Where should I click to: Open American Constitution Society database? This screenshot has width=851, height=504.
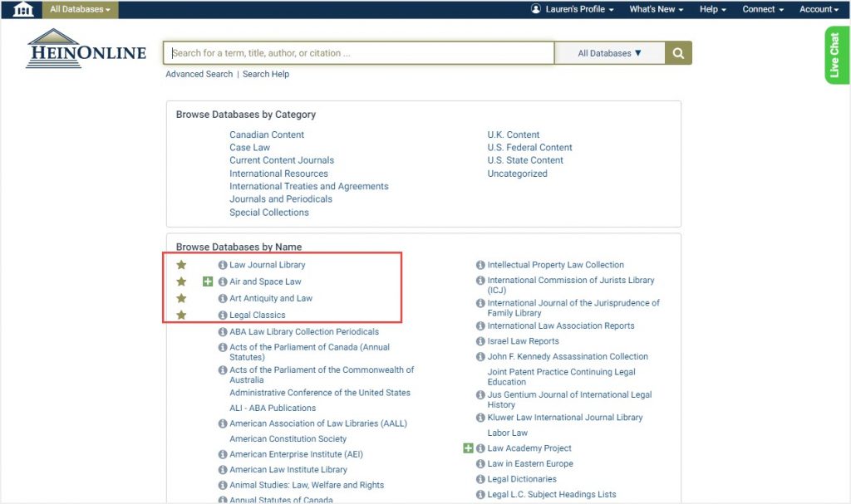pos(288,439)
